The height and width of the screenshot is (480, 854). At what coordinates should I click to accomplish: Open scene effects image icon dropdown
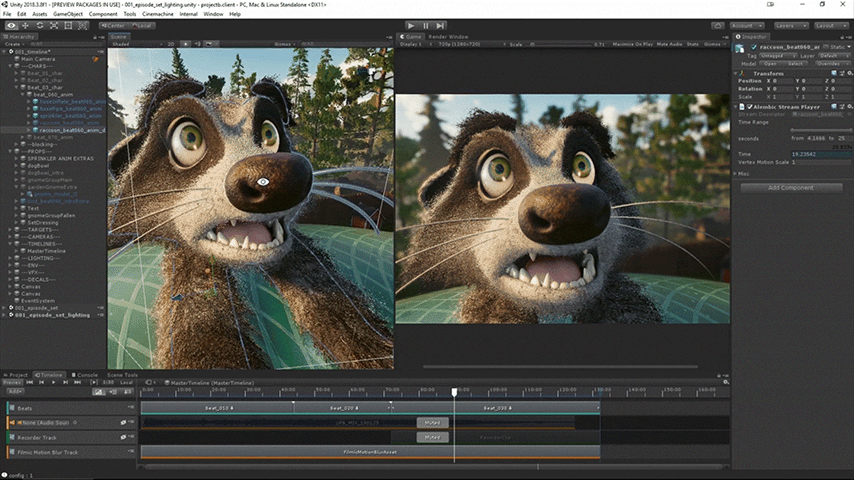pos(210,44)
